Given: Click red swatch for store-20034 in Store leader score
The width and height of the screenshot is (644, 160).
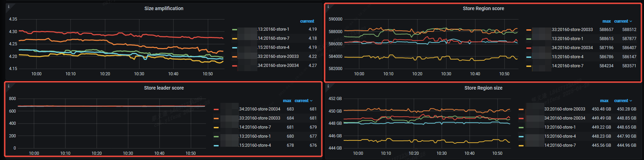Looking at the screenshot, I should point(216,109).
